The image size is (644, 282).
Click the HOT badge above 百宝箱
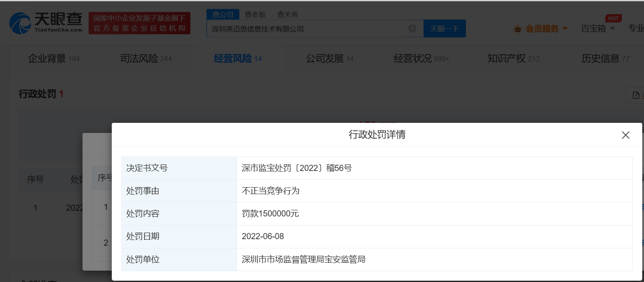coord(613,17)
